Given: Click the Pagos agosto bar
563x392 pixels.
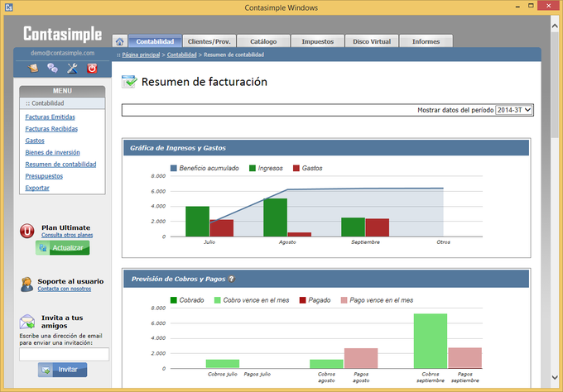Looking at the screenshot, I should 361,358.
